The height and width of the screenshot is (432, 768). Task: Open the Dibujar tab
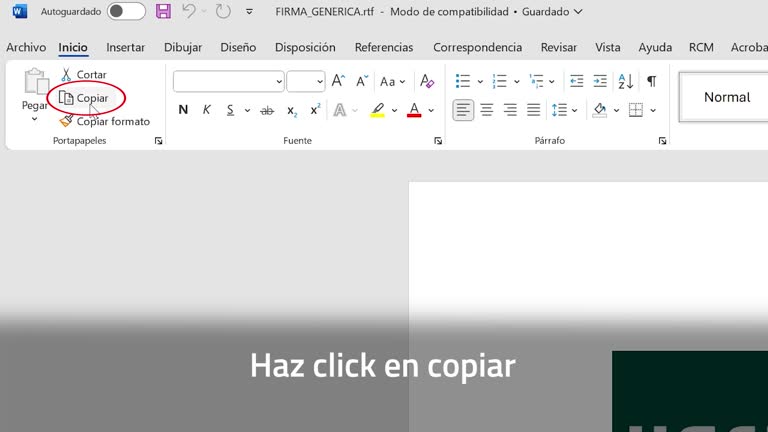coord(183,48)
